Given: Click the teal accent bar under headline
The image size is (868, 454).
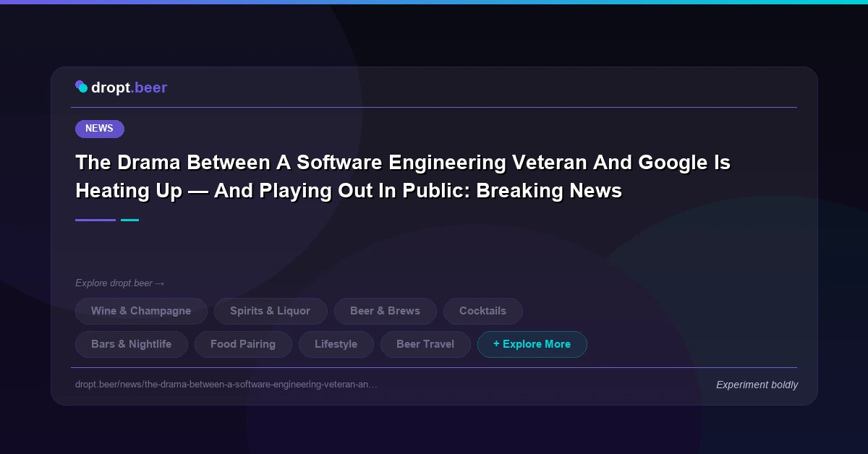Looking at the screenshot, I should point(129,219).
